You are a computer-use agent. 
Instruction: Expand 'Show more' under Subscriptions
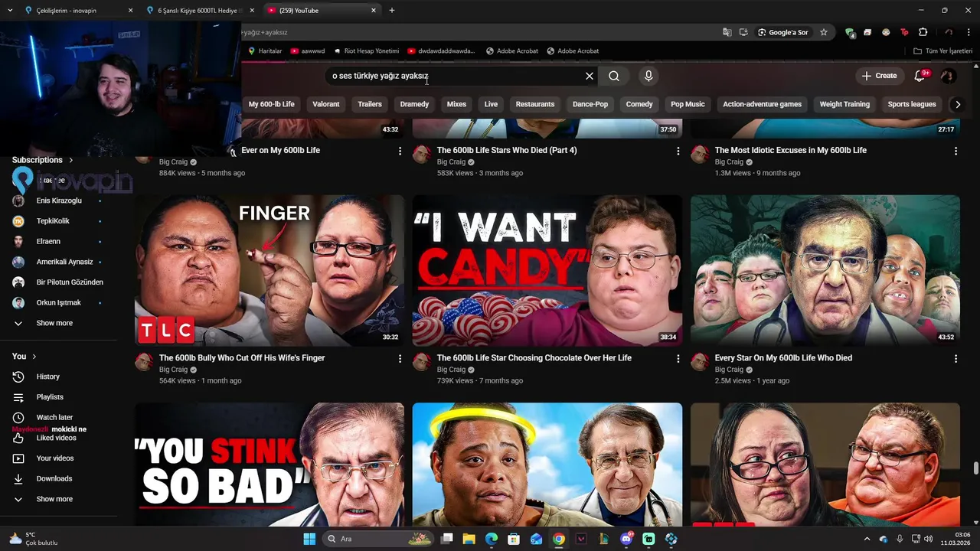coord(54,323)
